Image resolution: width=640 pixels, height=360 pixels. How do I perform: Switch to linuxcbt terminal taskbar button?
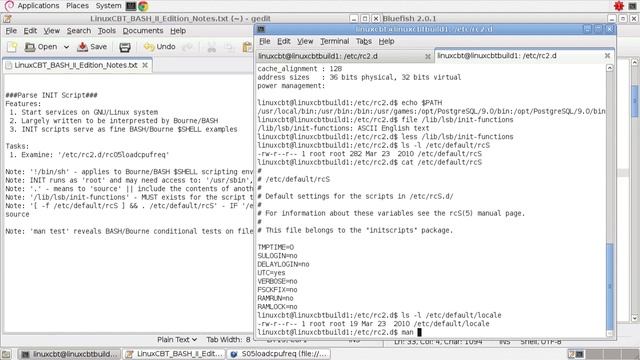[x=70, y=354]
